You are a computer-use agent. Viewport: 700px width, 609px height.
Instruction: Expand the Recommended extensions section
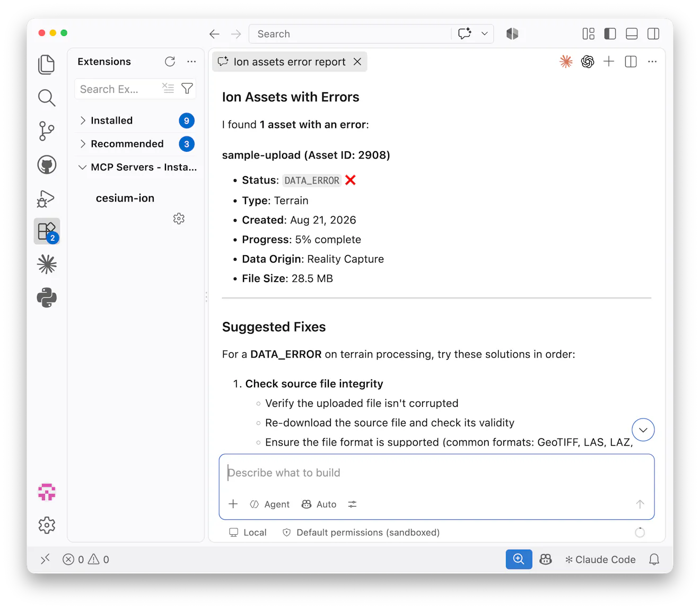click(136, 144)
